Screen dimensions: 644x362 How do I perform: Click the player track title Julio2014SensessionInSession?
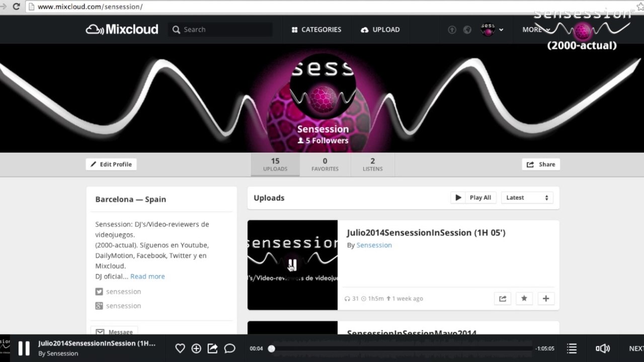click(x=97, y=343)
